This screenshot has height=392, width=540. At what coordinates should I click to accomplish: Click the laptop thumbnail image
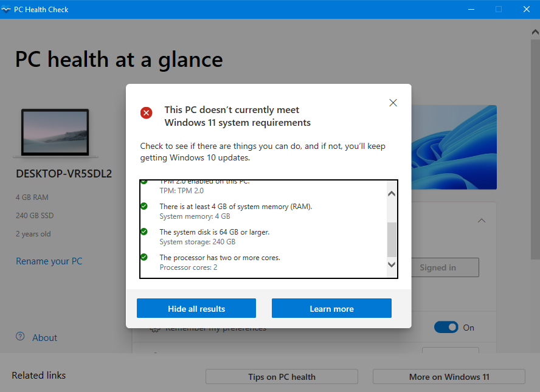(55, 133)
